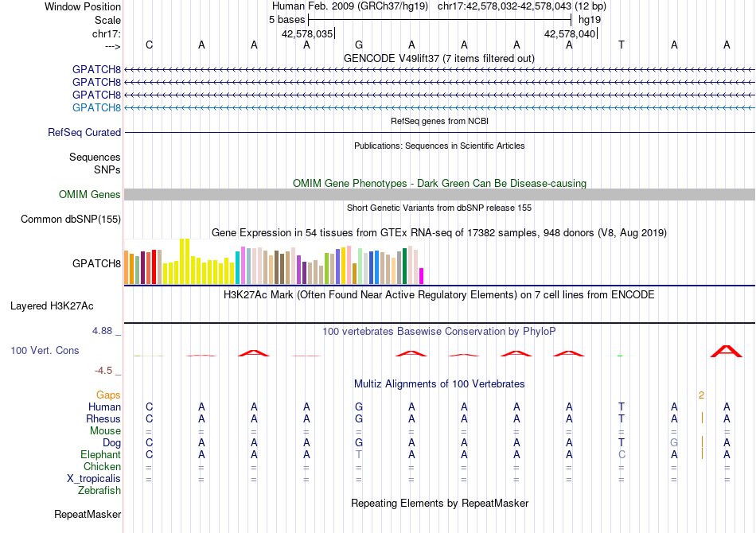
Task: Click the 42,578,035 coordinate marker
Action: pos(307,33)
